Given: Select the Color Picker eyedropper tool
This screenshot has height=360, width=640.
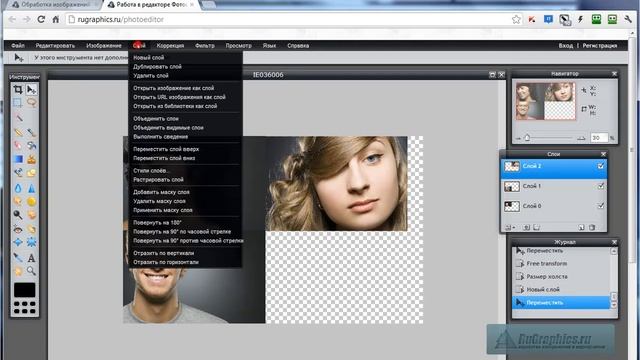Looking at the screenshot, I should 18,257.
